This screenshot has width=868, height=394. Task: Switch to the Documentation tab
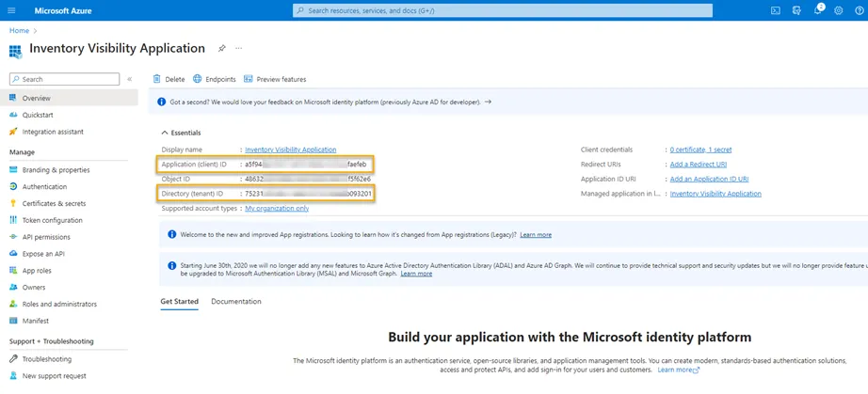pos(236,302)
